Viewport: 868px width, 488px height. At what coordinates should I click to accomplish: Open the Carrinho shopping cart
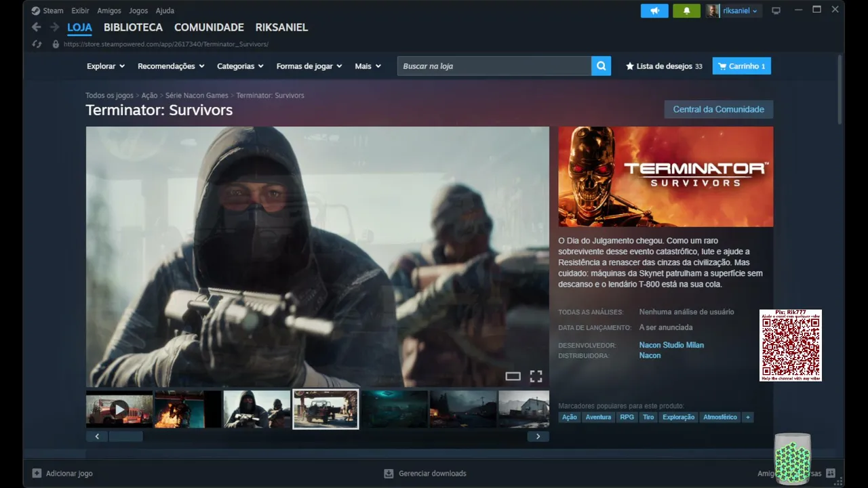pyautogui.click(x=741, y=66)
